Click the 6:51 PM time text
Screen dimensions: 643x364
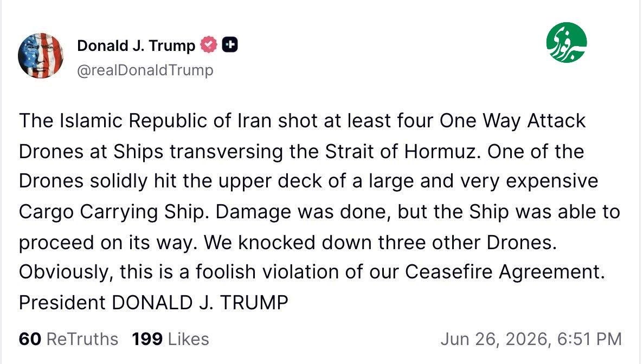tap(590, 340)
